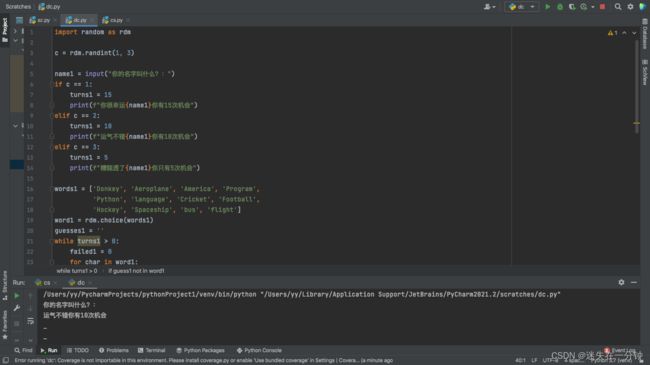This screenshot has height=365, width=650.
Task: Select the cs tab in Run panel
Action: (x=46, y=282)
